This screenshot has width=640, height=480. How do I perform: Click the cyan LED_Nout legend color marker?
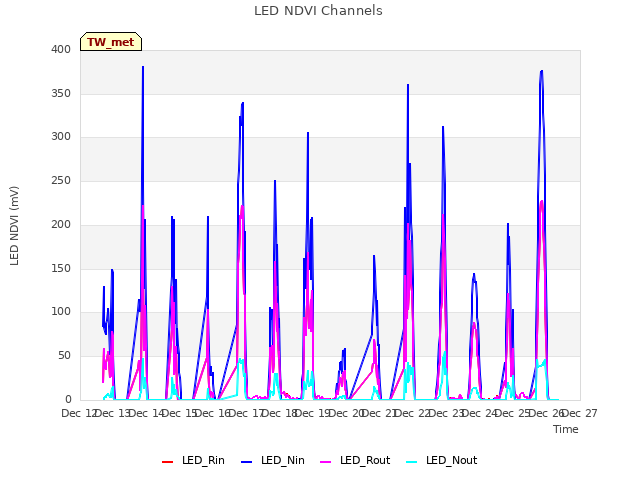click(x=412, y=462)
